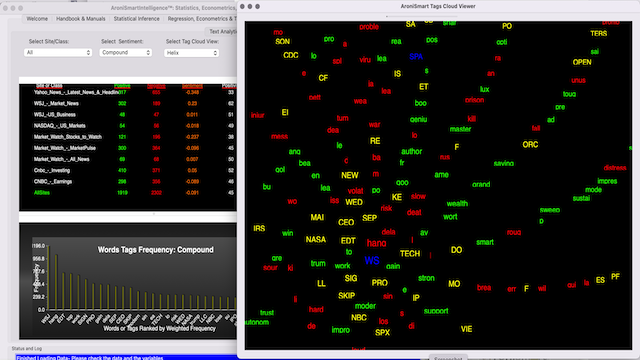Click the red prison tag
Image resolution: width=640 pixels, height=360 pixels.
point(475,100)
